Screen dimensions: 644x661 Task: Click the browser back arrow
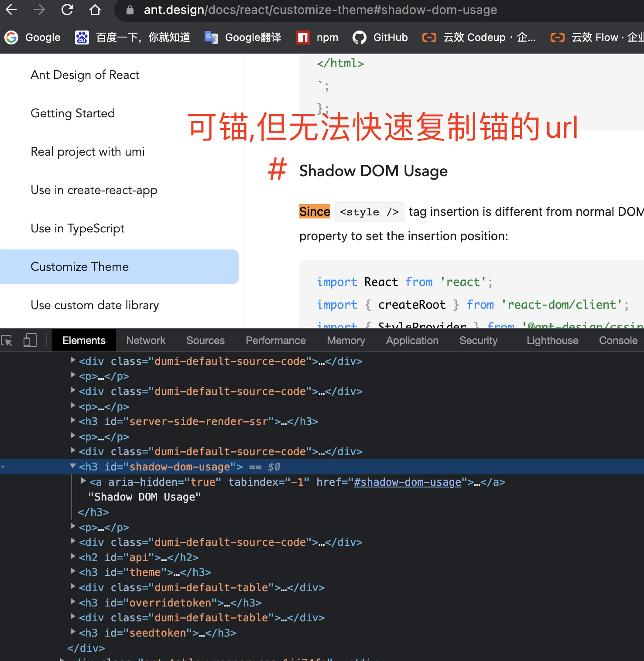(11, 10)
